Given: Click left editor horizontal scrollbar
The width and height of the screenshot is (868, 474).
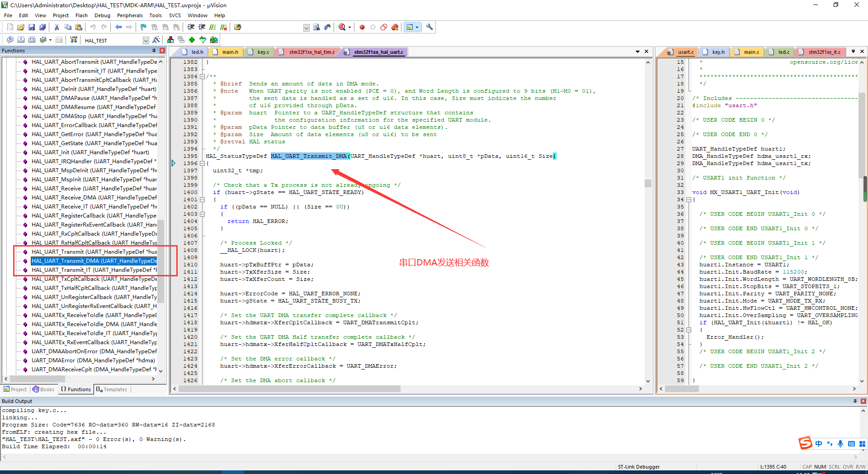Looking at the screenshot, I should [x=289, y=389].
